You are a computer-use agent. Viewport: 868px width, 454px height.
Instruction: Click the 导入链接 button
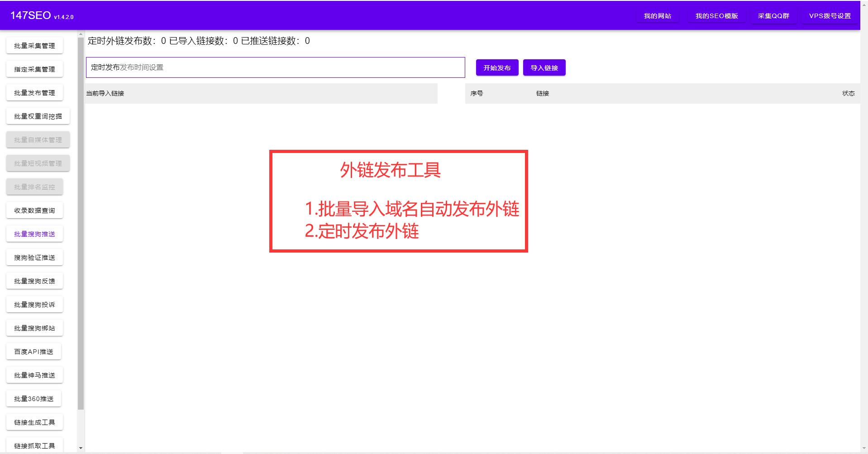[x=544, y=67]
